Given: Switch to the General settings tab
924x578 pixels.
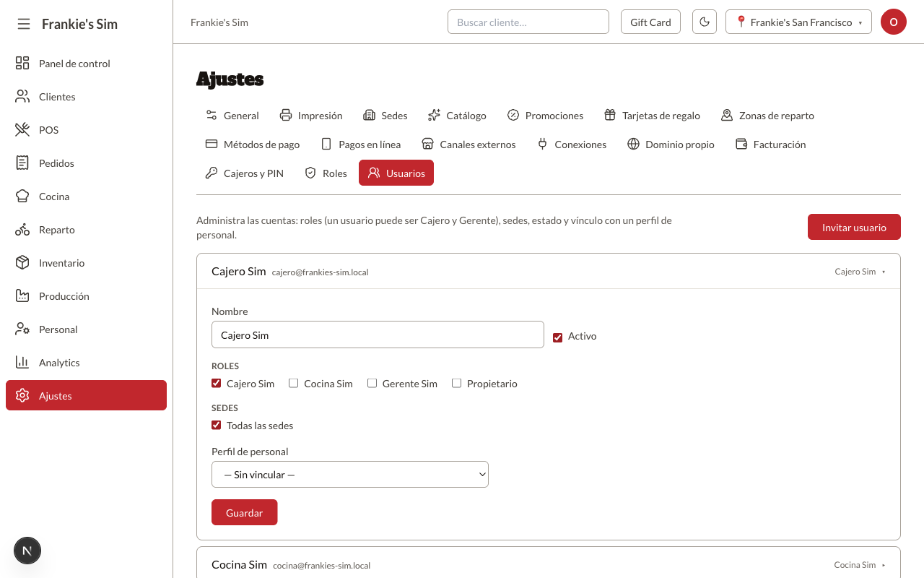Looking at the screenshot, I should [232, 116].
